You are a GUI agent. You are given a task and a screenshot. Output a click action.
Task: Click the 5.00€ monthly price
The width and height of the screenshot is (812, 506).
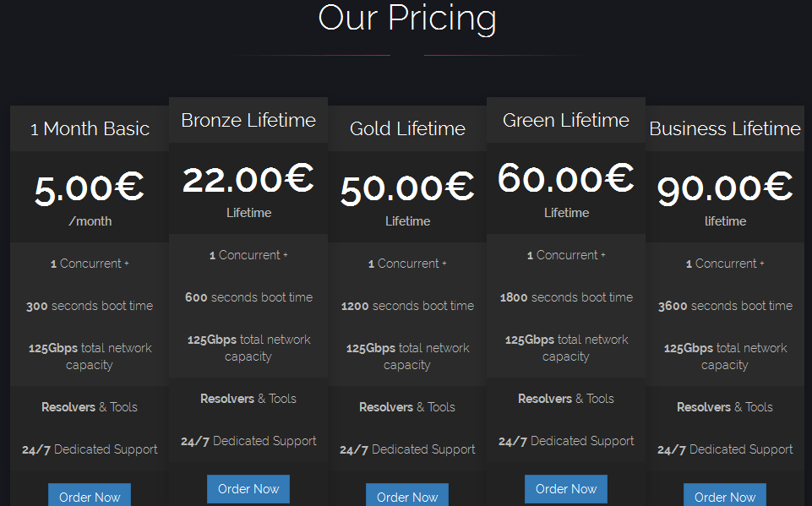(90, 188)
